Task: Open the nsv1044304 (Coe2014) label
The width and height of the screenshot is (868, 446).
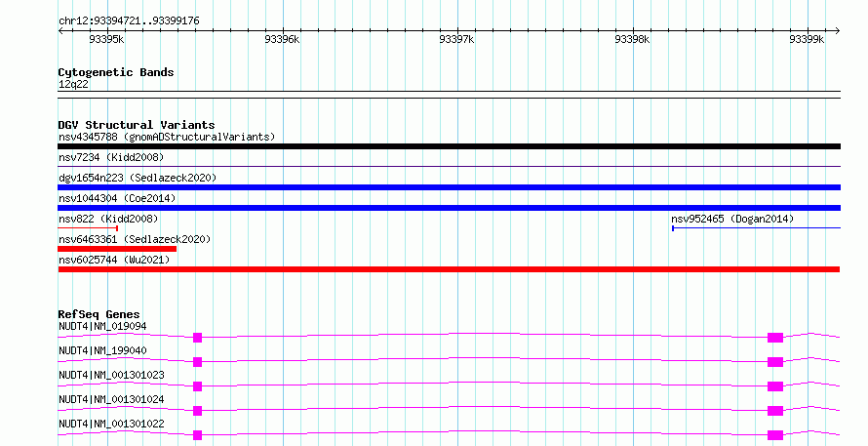Action: [x=117, y=198]
